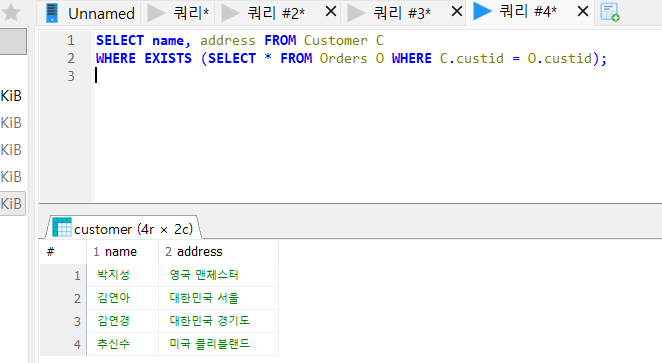Select the cell 추신수
Image resolution: width=662 pixels, height=363 pixels.
[122, 344]
